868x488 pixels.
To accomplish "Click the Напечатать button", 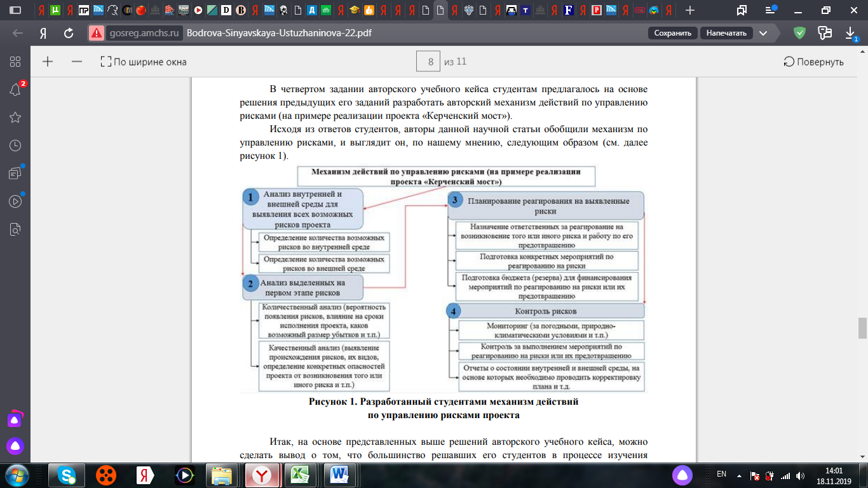I will [x=727, y=33].
